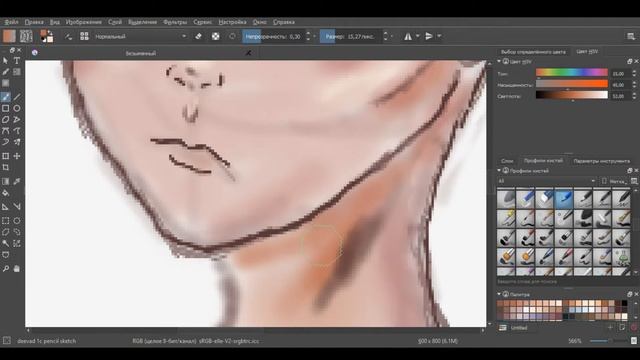Screen dimensions: 640x360
Task: Select the color picker eyedropper tool
Action: pos(17,181)
